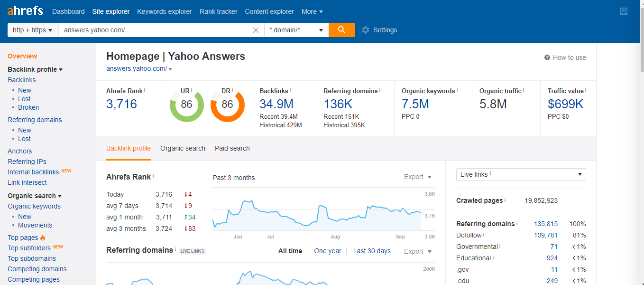The height and width of the screenshot is (285, 644).
Task: Click the green UR 86 gauge
Action: 187,104
